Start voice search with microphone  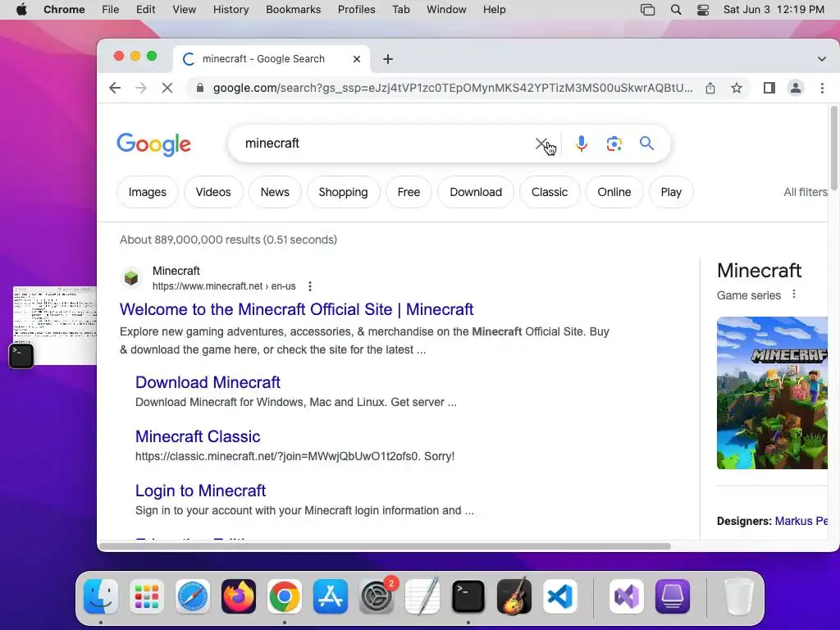tap(582, 144)
